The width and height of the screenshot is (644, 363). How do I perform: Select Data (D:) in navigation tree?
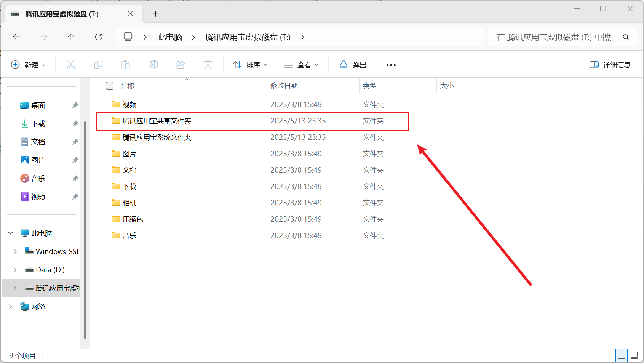50,270
